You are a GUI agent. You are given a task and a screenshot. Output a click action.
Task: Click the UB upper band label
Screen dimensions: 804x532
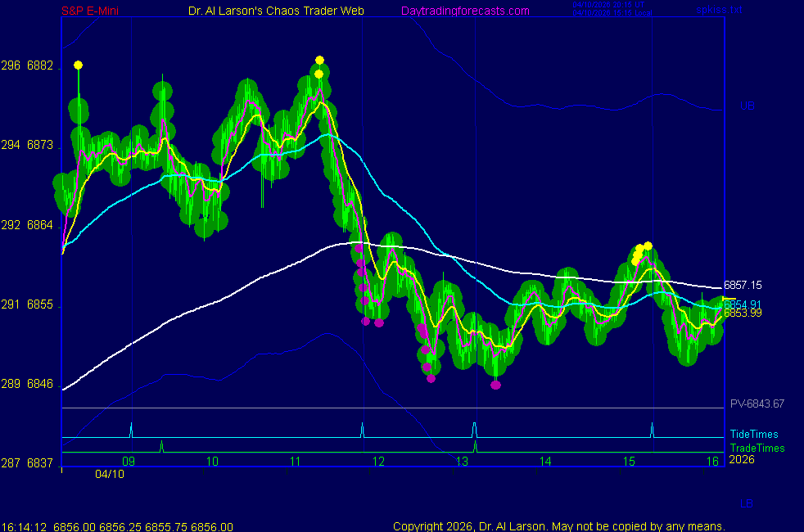point(747,106)
